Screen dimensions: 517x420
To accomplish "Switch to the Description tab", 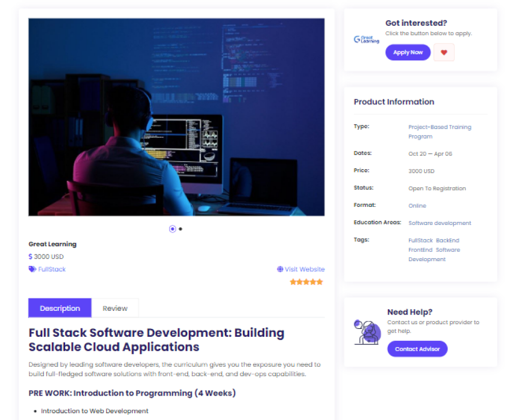I will click(x=59, y=308).
